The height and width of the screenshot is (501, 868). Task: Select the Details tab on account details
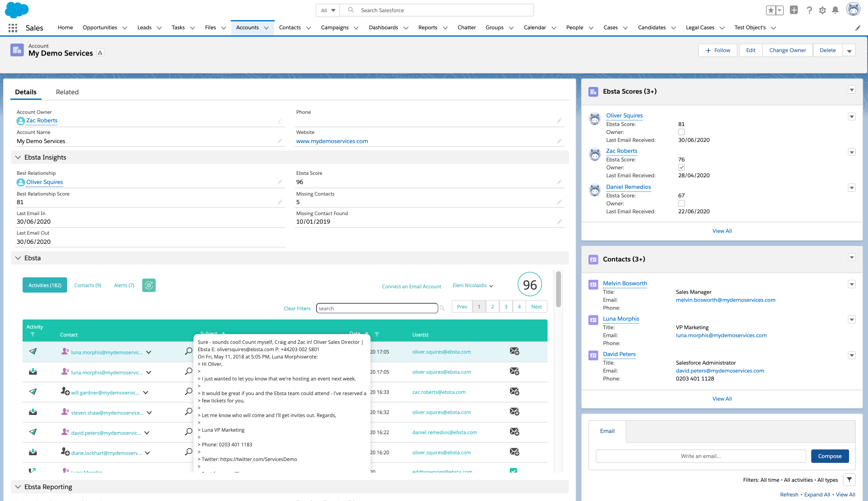point(26,92)
